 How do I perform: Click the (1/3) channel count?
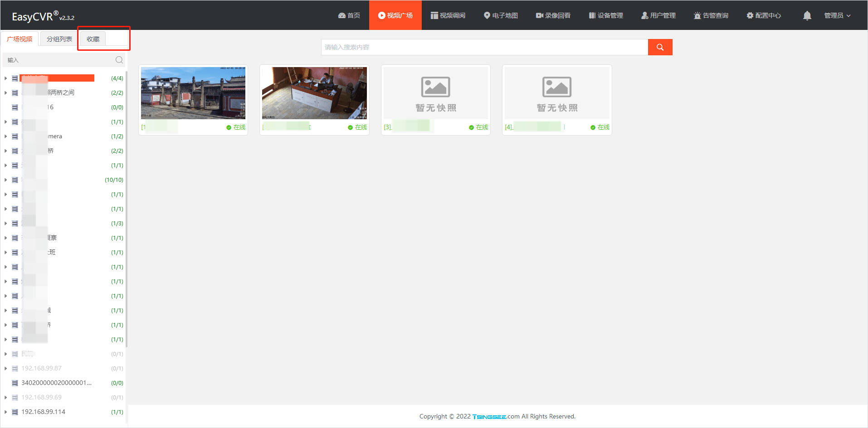pyautogui.click(x=117, y=224)
